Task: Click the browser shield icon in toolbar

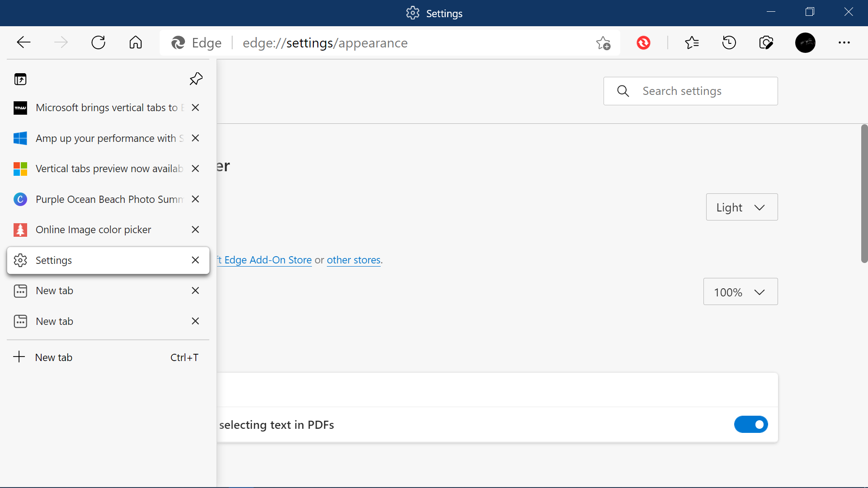Action: [644, 42]
